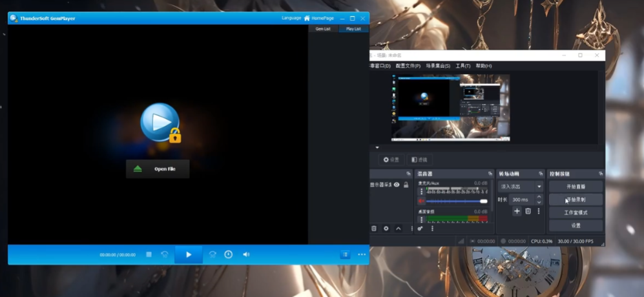Open the 配置文件(P) menu in OBS
This screenshot has height=297, width=644.
pos(408,66)
